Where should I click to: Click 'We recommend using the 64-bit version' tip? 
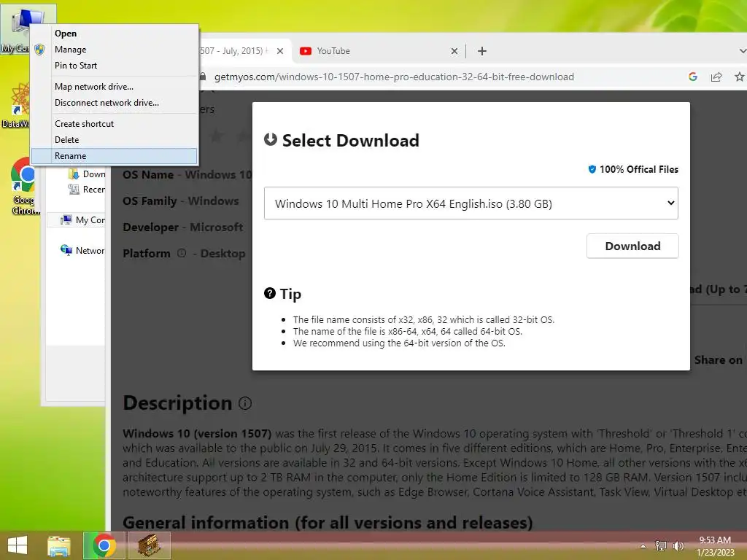399,343
